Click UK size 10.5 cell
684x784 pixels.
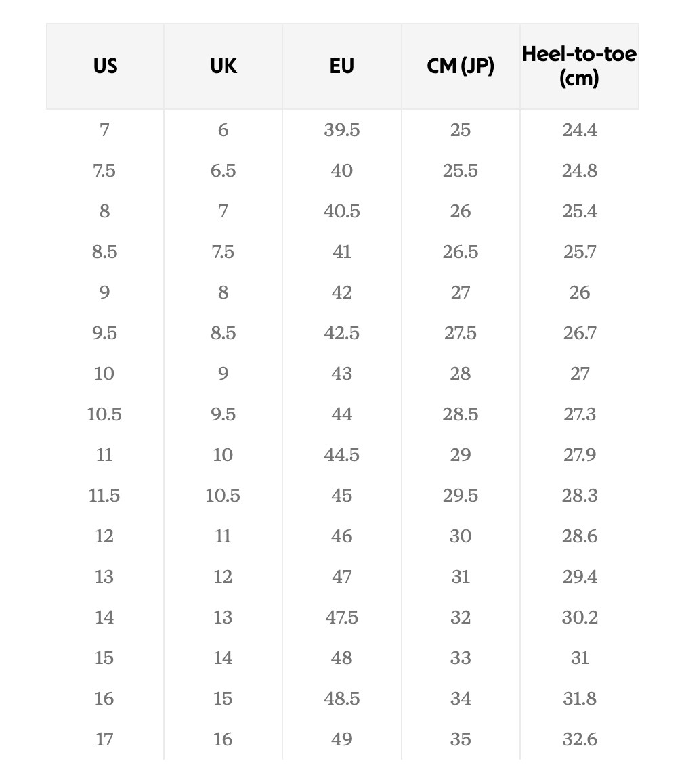223,496
